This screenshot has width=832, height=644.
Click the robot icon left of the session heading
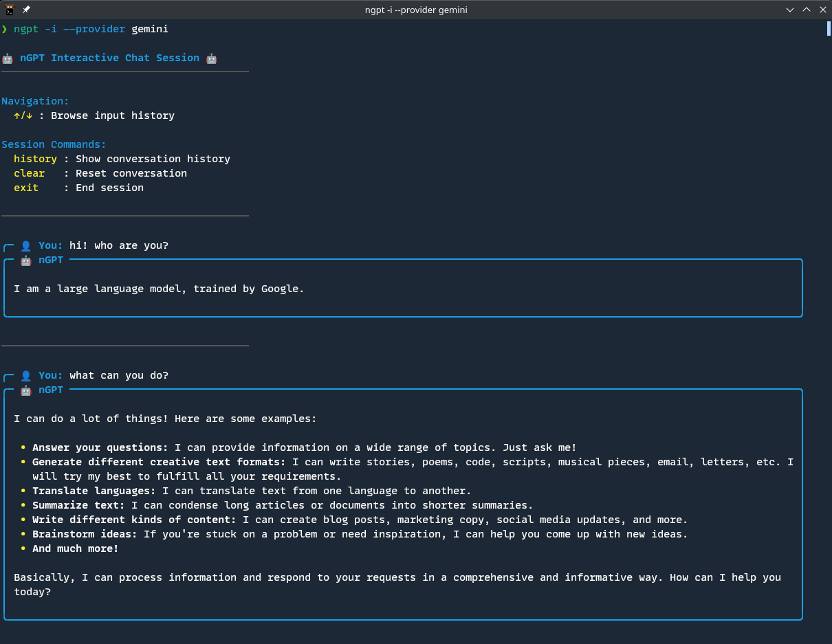click(7, 58)
